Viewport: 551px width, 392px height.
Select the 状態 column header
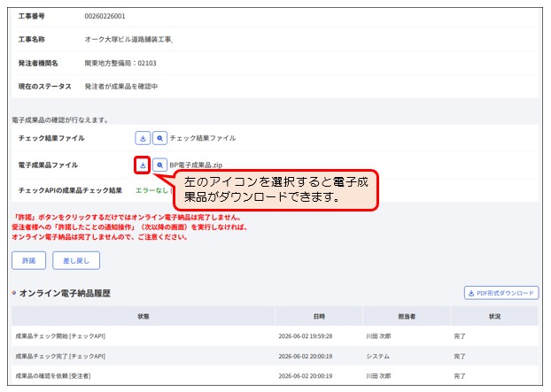pos(144,316)
